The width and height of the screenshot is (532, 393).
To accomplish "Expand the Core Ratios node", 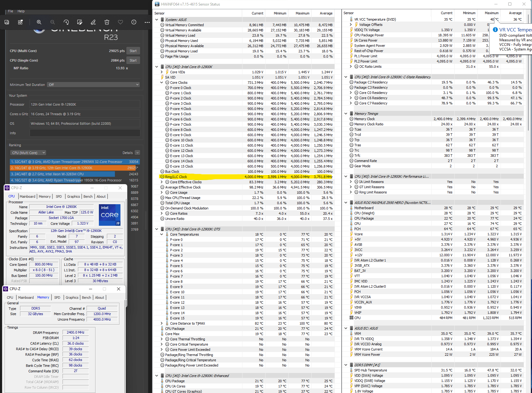I will click(x=162, y=213).
